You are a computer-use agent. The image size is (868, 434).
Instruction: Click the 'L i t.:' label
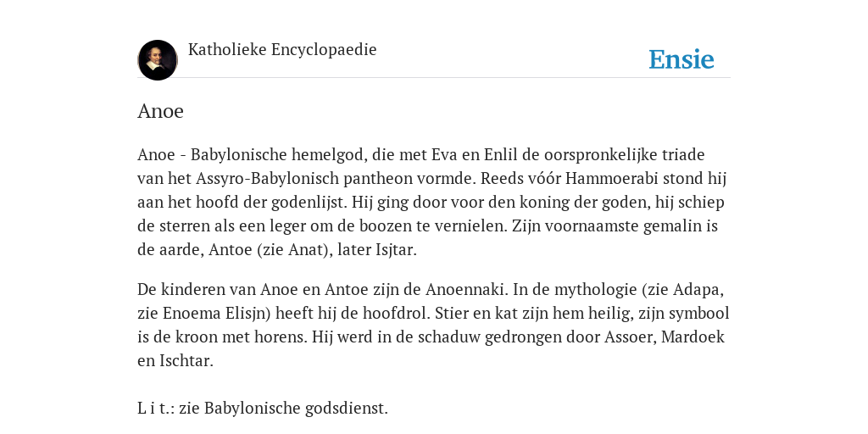coord(156,409)
